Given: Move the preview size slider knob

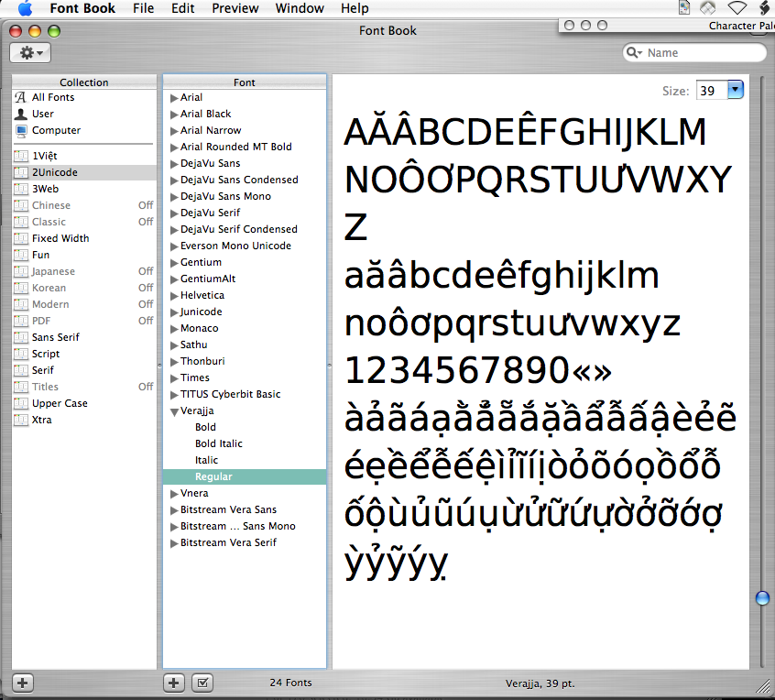Looking at the screenshot, I should tap(763, 598).
